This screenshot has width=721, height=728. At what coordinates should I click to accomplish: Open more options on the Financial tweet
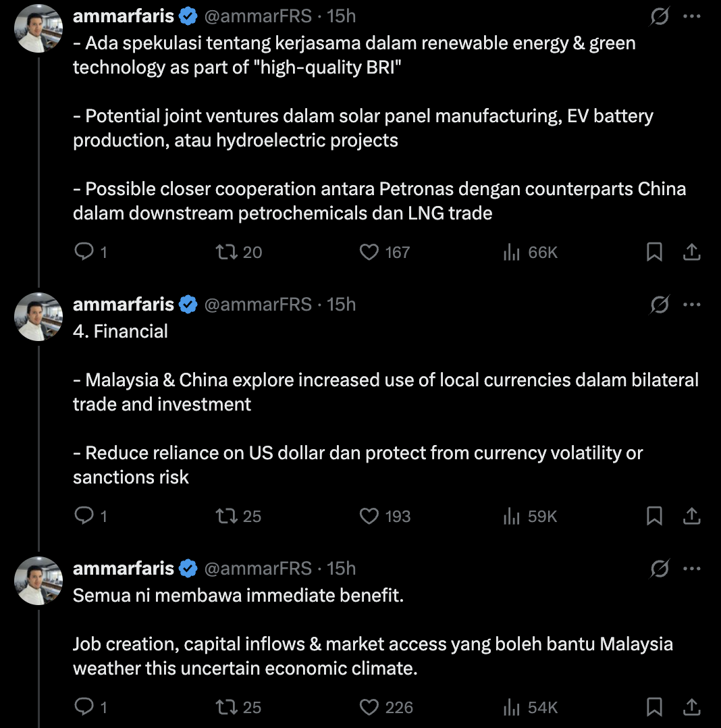pyautogui.click(x=692, y=305)
